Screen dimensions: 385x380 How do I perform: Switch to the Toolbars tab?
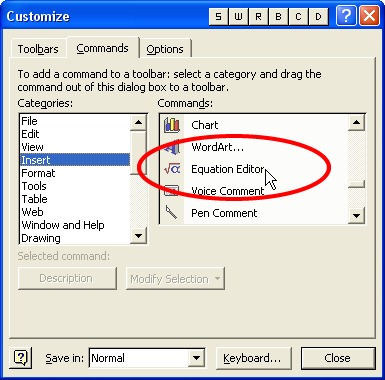[38, 49]
